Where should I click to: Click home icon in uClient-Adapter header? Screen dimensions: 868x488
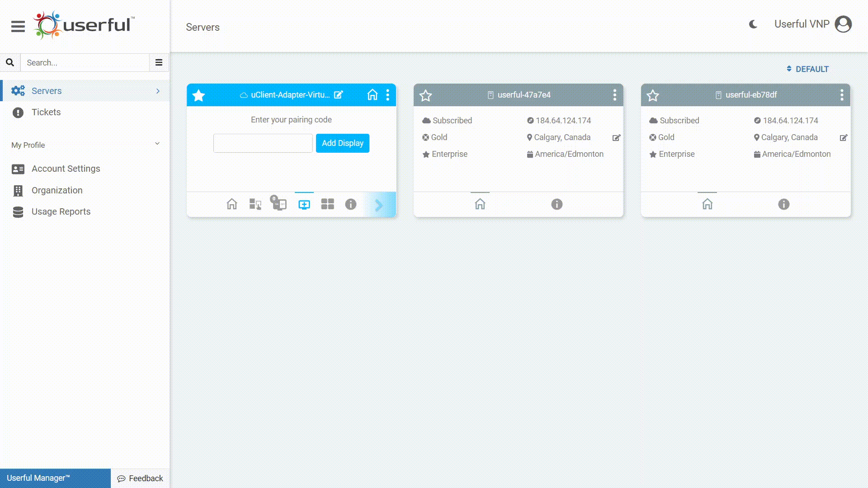[x=372, y=94]
